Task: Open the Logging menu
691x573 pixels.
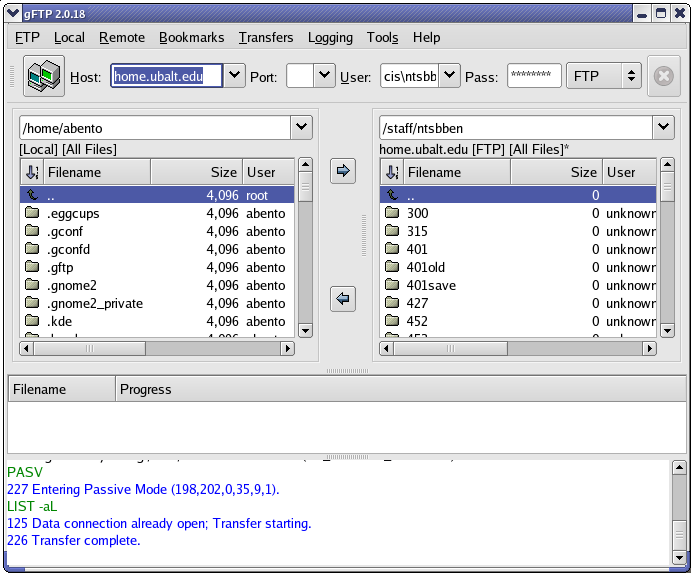Action: click(x=331, y=37)
